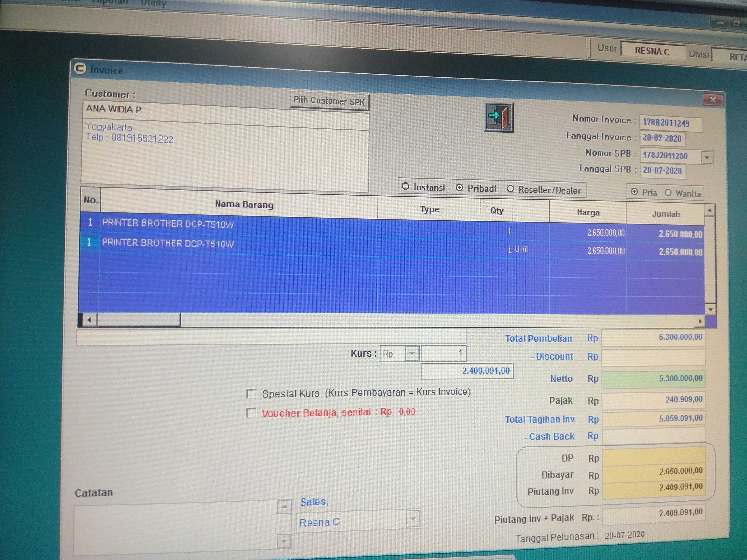The height and width of the screenshot is (560, 747).
Task: Open the Laporan menu
Action: pyautogui.click(x=110, y=2)
